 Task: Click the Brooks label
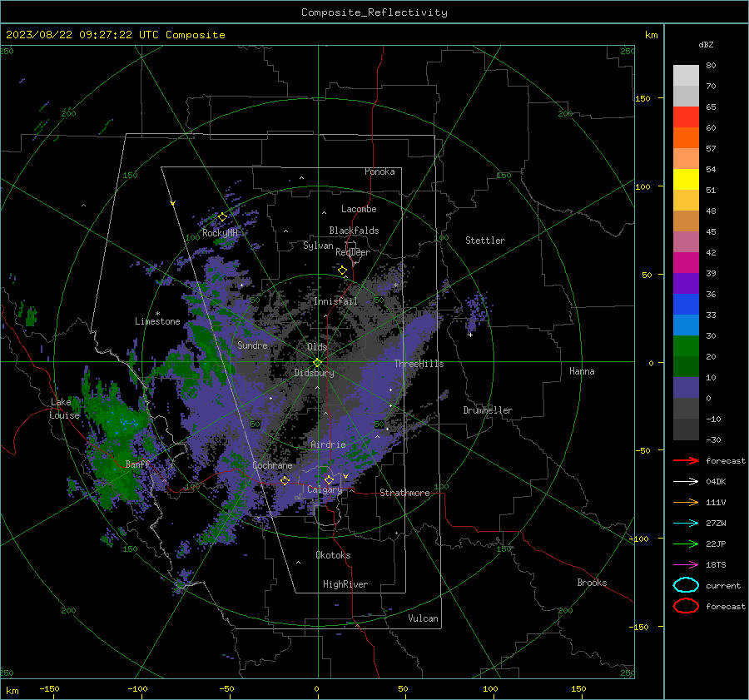(x=592, y=583)
